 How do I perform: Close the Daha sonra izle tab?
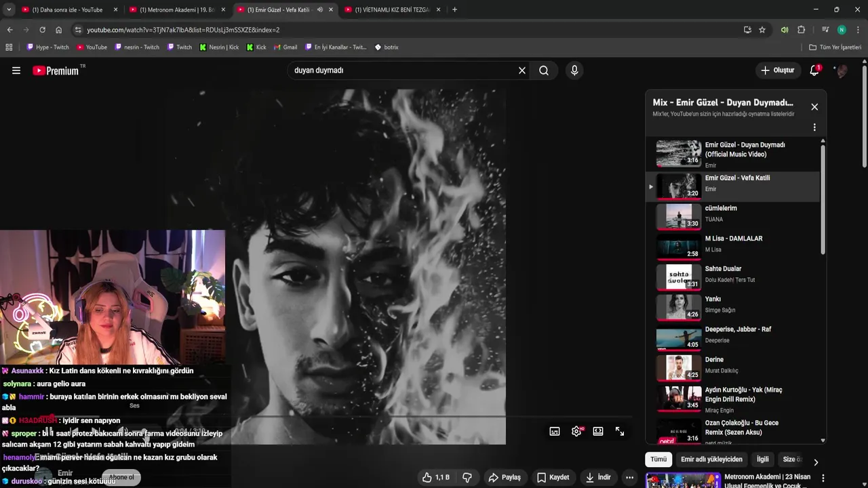point(115,9)
